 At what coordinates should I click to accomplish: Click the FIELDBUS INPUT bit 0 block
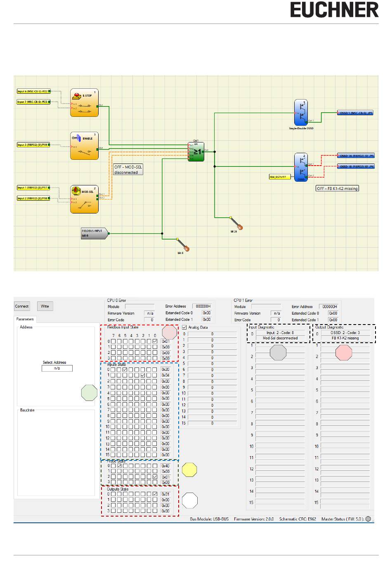click(94, 233)
